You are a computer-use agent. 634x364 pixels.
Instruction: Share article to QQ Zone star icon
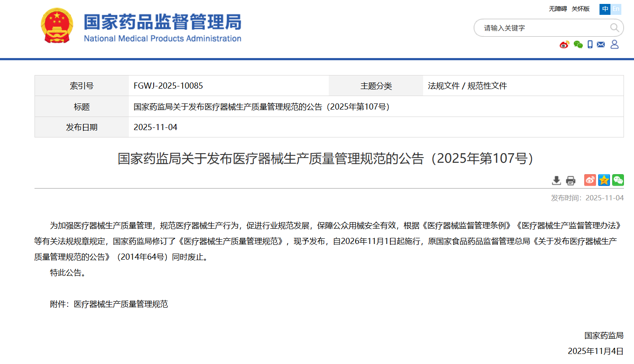(604, 180)
